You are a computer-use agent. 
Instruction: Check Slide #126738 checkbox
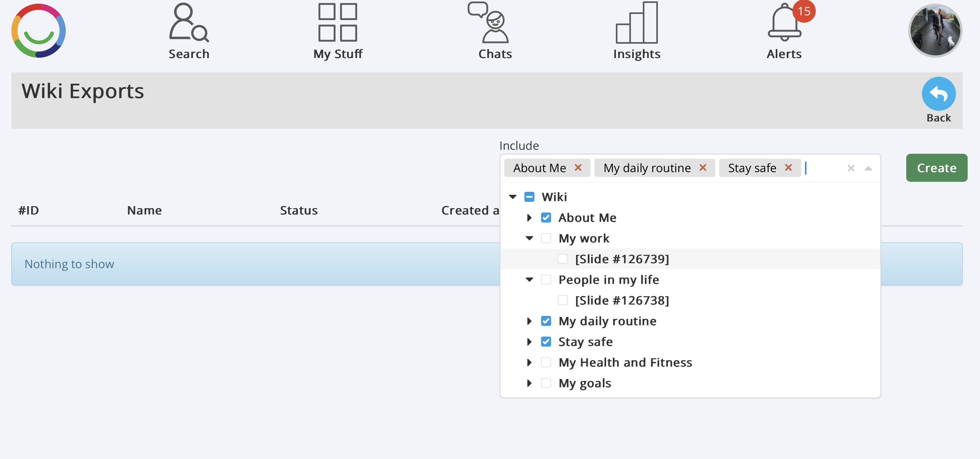click(x=562, y=301)
